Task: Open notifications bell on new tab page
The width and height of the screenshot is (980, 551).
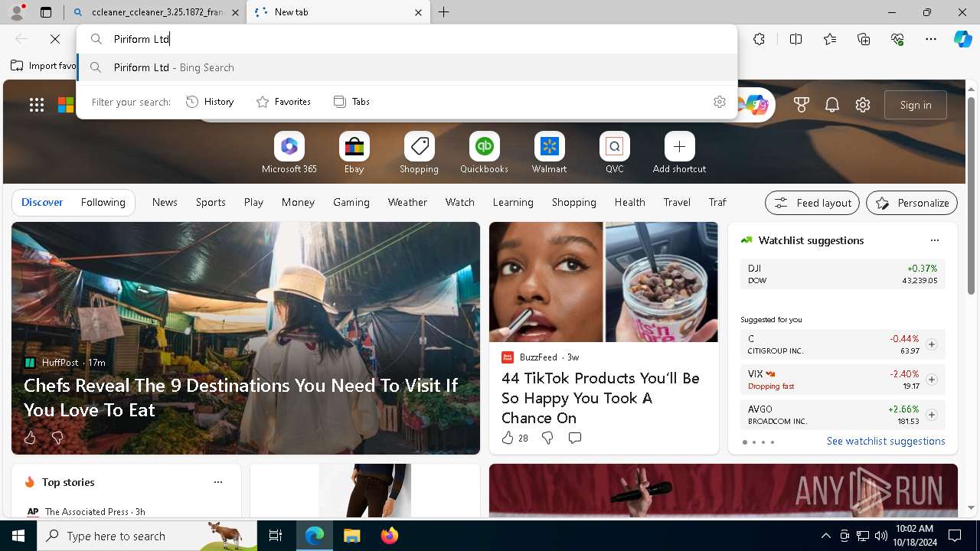Action: tap(832, 105)
